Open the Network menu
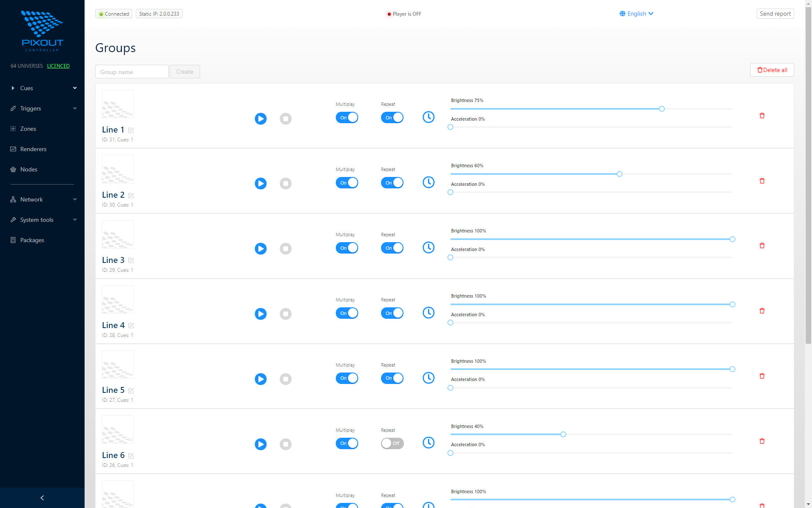This screenshot has width=812, height=508. [x=31, y=199]
